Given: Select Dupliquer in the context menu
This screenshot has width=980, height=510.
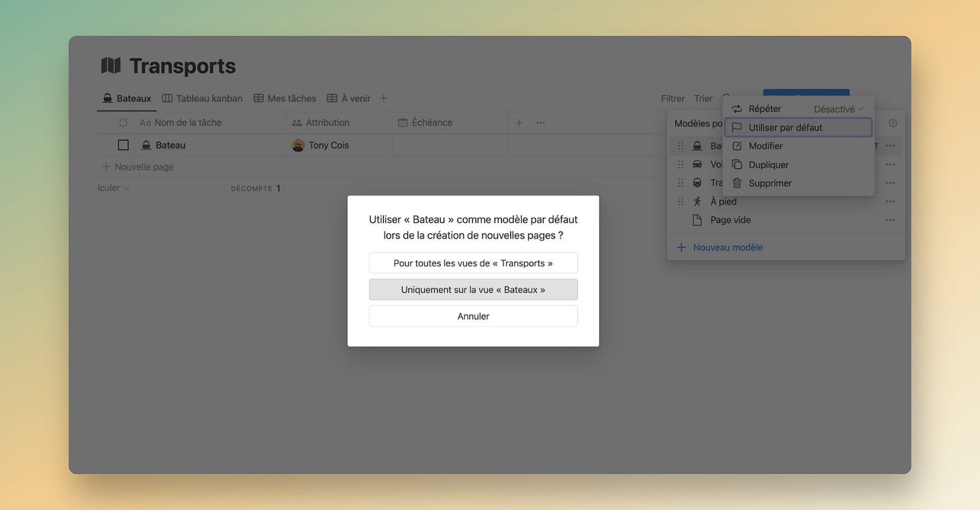Looking at the screenshot, I should [798, 164].
